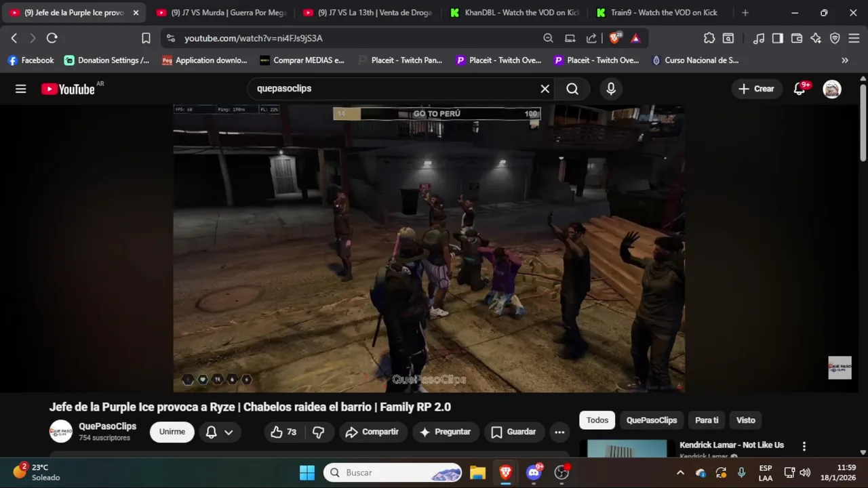Open YouTube notifications bell
This screenshot has height=488, width=868.
pos(800,89)
